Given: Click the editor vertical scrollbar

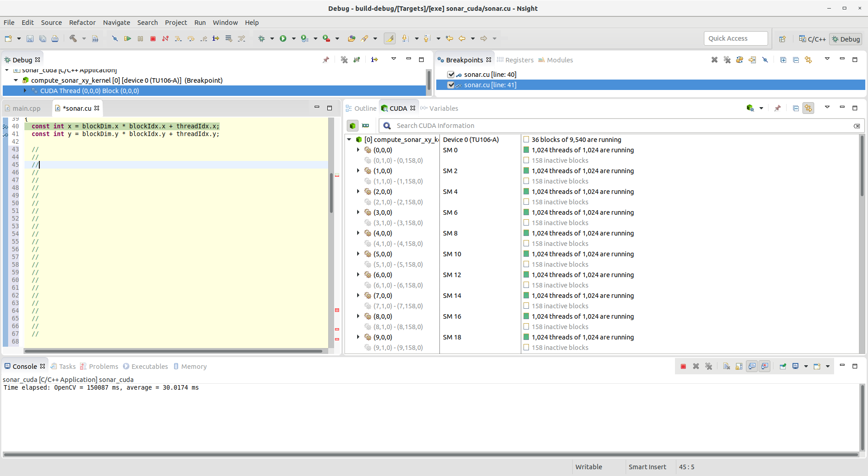Looking at the screenshot, I should tap(331, 192).
